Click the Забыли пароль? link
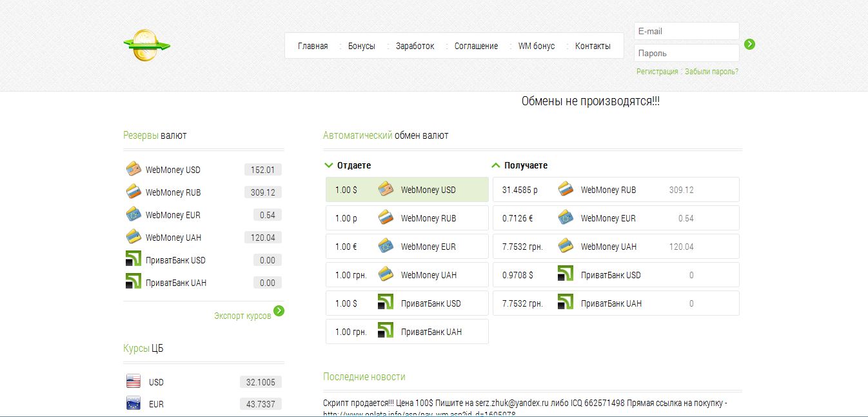The width and height of the screenshot is (868, 417). click(x=712, y=72)
